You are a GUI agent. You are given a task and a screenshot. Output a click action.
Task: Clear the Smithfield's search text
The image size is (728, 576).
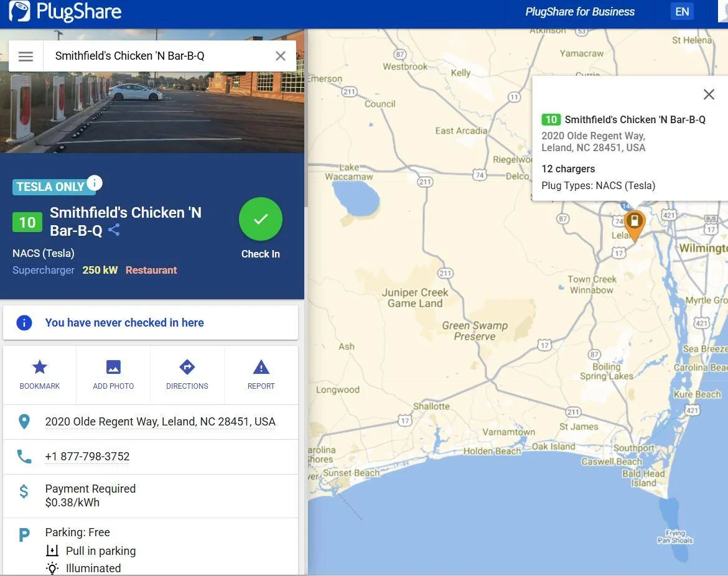(x=281, y=56)
